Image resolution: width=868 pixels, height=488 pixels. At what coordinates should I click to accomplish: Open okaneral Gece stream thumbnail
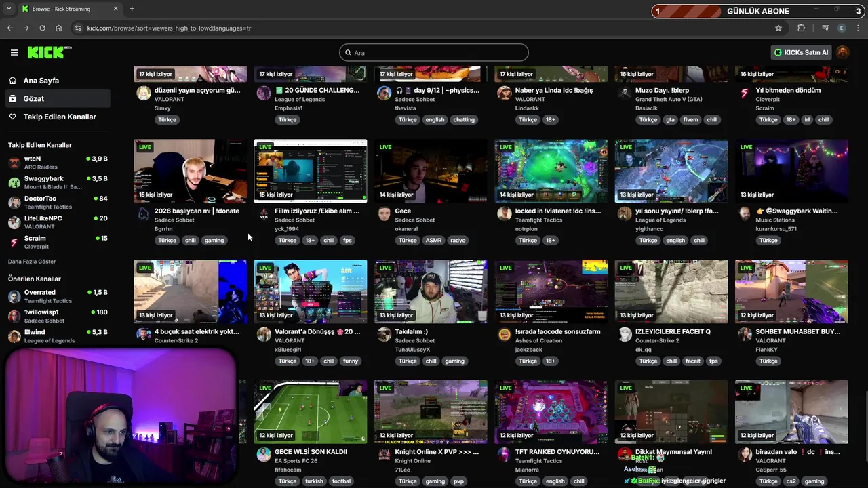[x=431, y=171]
